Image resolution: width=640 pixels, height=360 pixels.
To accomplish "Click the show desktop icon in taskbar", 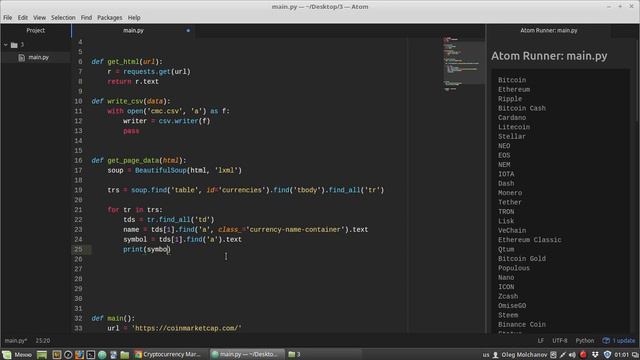I will [x=42, y=354].
